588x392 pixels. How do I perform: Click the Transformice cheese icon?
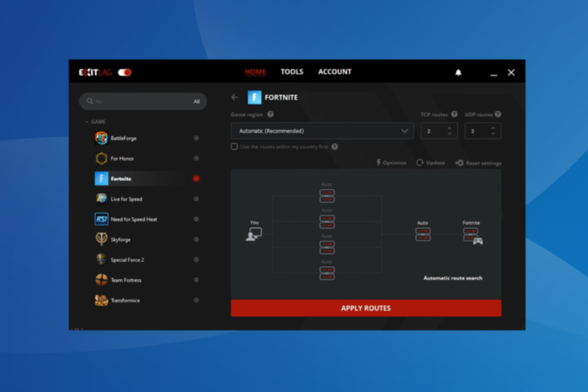click(x=101, y=300)
